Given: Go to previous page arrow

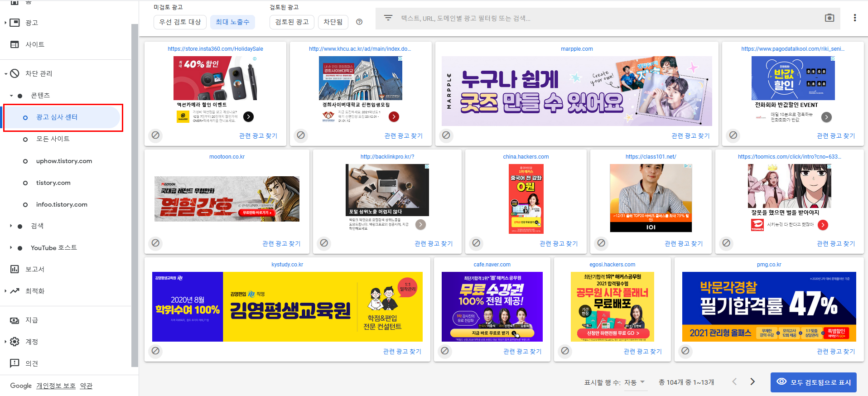Looking at the screenshot, I should point(734,382).
